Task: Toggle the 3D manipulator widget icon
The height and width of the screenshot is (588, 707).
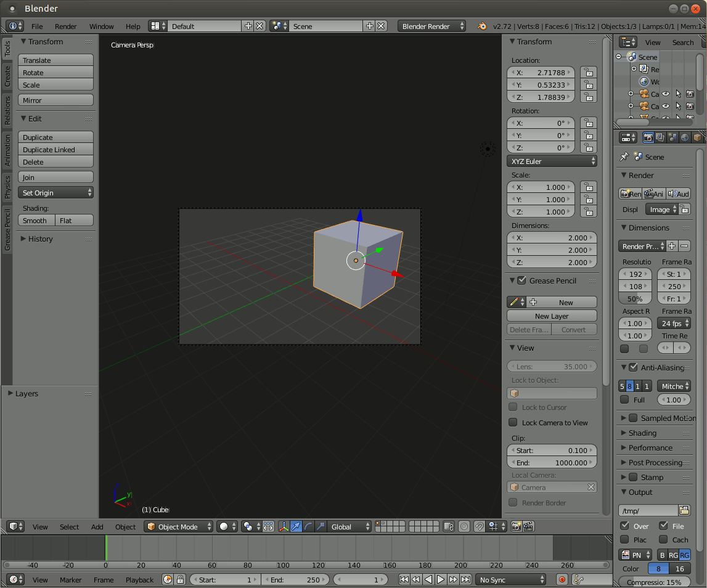Action: tap(284, 526)
